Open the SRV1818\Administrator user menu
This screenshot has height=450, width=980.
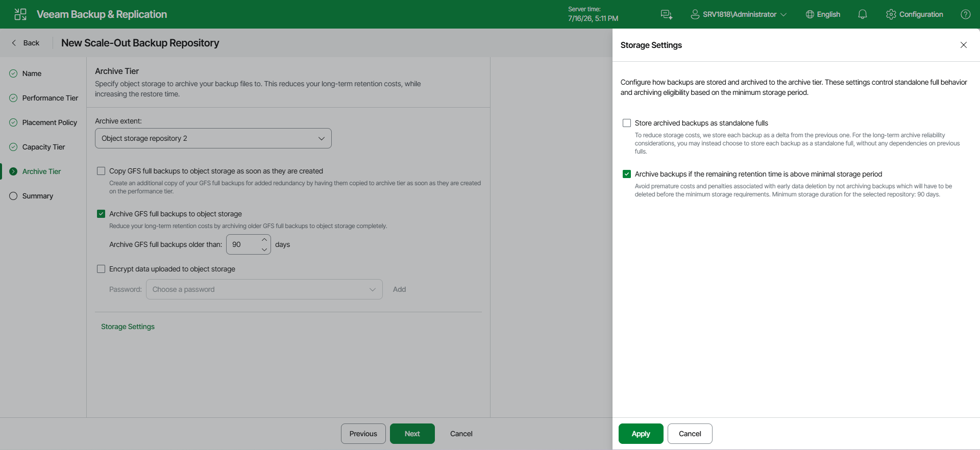tap(739, 14)
